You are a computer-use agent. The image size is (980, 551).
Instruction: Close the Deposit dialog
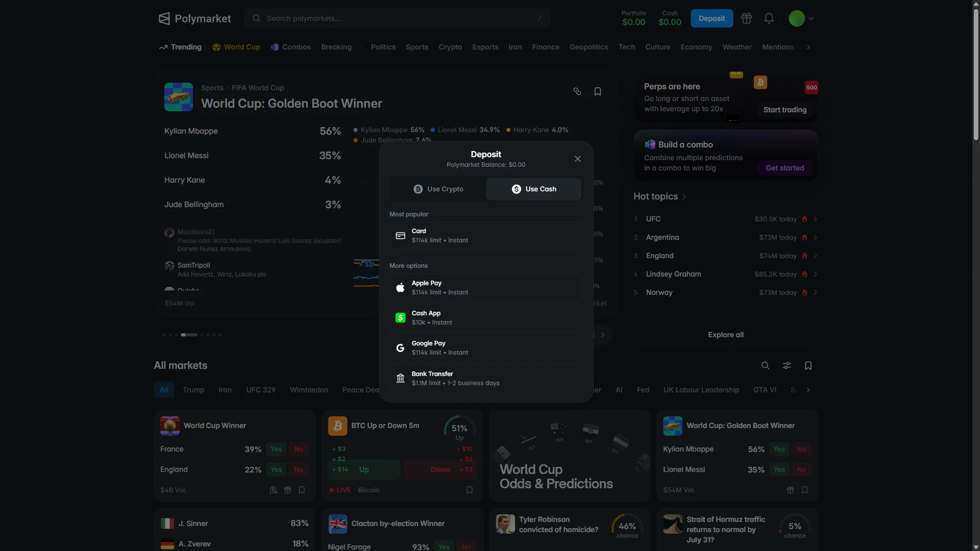[577, 159]
